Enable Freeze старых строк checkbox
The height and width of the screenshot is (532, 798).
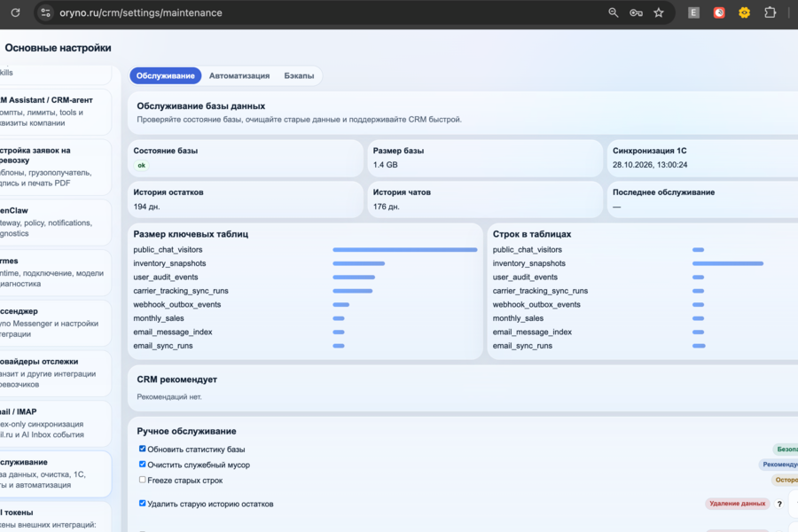143,480
